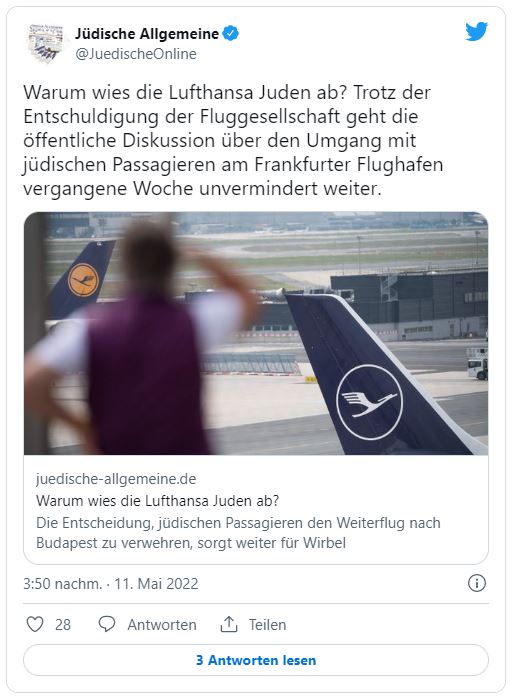
Task: Click the reply speech bubble icon
Action: click(106, 624)
